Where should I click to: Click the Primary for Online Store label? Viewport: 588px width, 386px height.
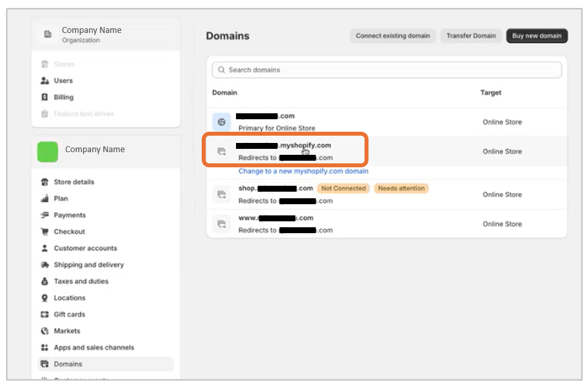(277, 128)
